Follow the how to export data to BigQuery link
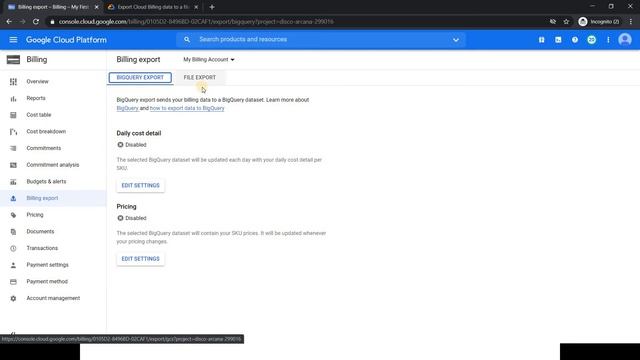 coord(187,108)
